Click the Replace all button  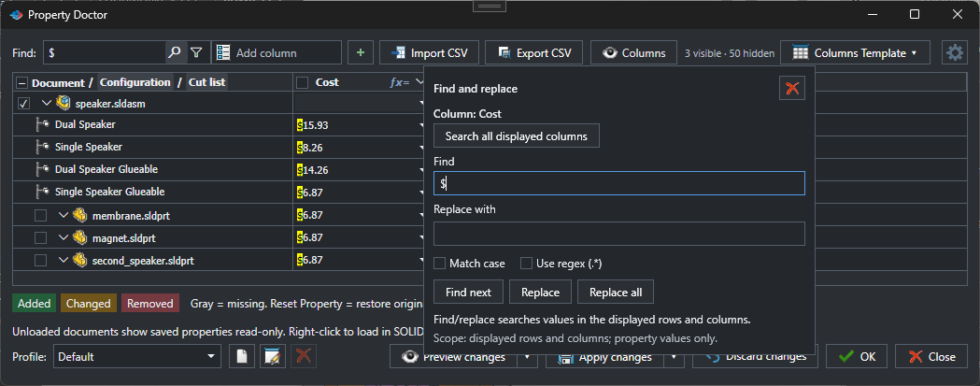616,293
